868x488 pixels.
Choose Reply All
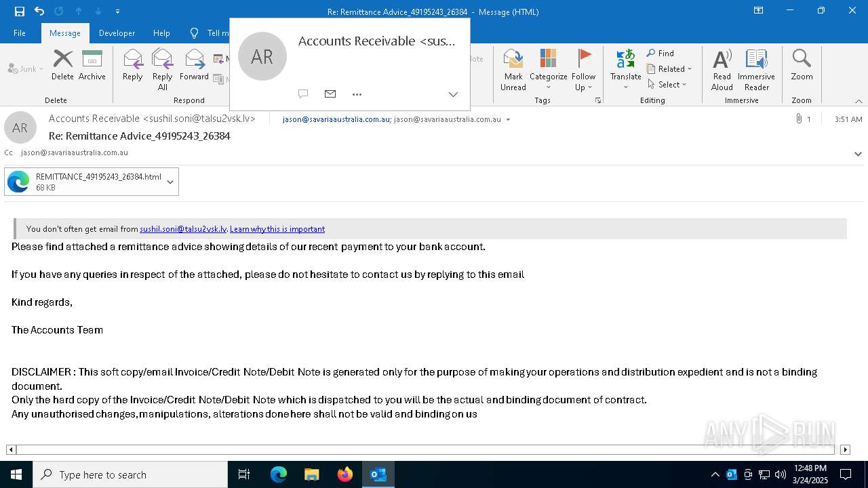click(x=163, y=69)
